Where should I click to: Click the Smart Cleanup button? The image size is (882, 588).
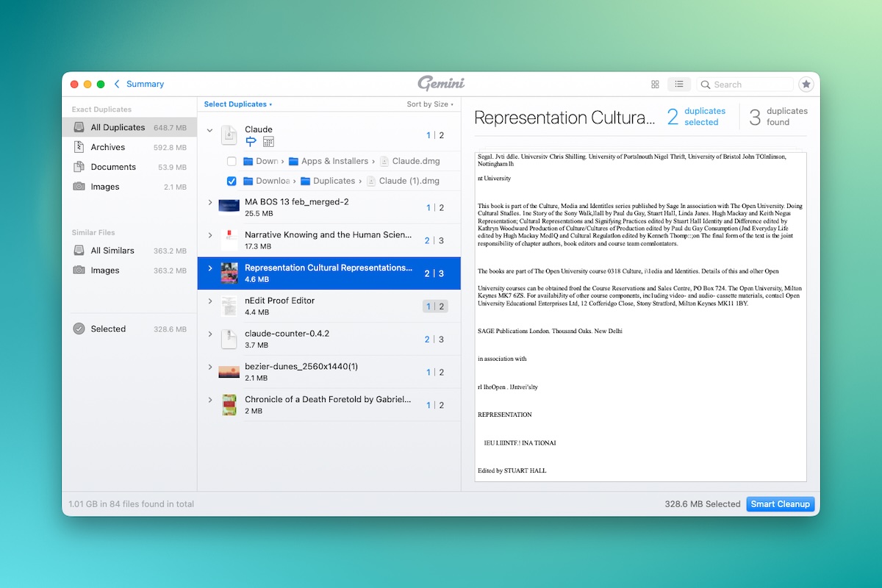[x=781, y=504]
